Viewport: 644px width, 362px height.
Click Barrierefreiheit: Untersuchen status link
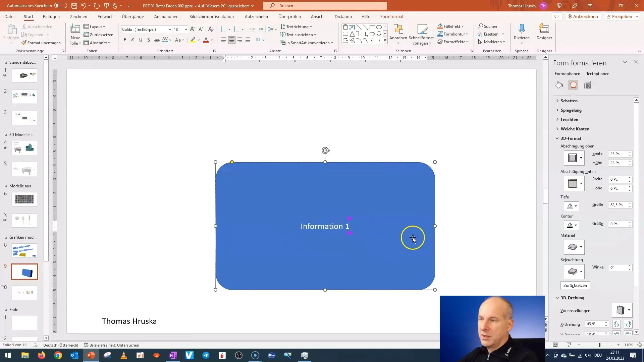[x=111, y=345]
